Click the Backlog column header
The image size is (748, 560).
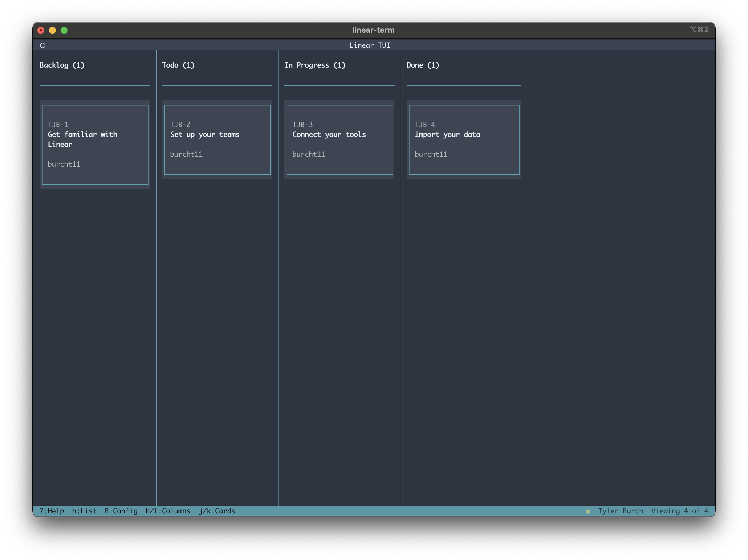62,65
